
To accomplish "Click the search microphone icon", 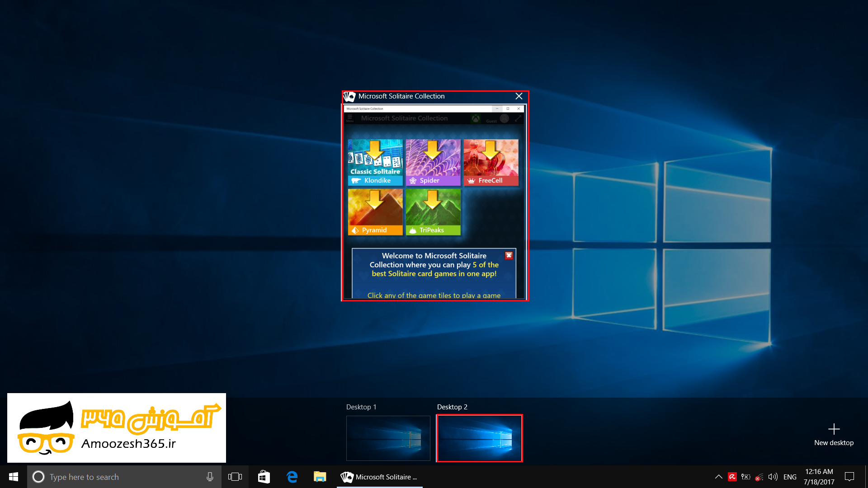I will tap(210, 477).
